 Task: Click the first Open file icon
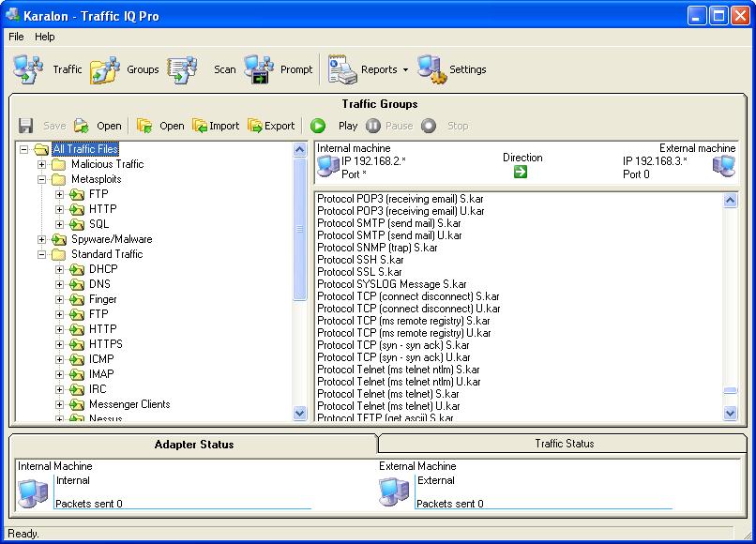[x=81, y=126]
